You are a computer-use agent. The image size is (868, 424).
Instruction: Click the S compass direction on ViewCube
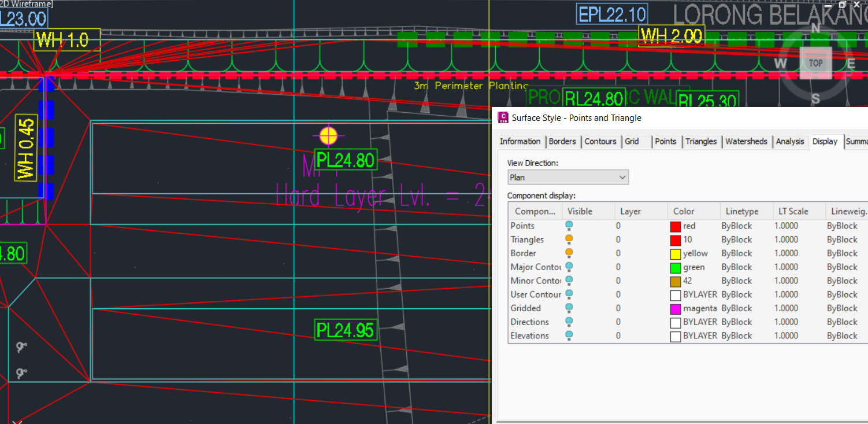click(x=815, y=98)
